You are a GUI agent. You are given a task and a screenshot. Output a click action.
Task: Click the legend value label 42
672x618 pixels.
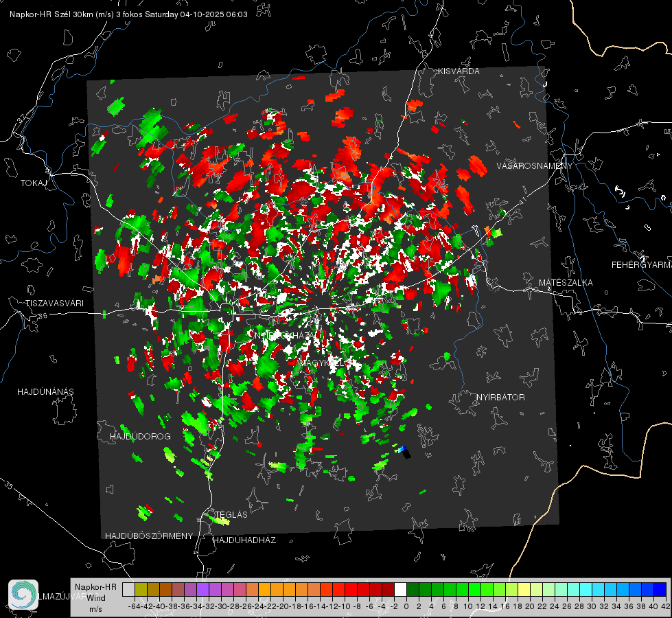pyautogui.click(x=665, y=606)
